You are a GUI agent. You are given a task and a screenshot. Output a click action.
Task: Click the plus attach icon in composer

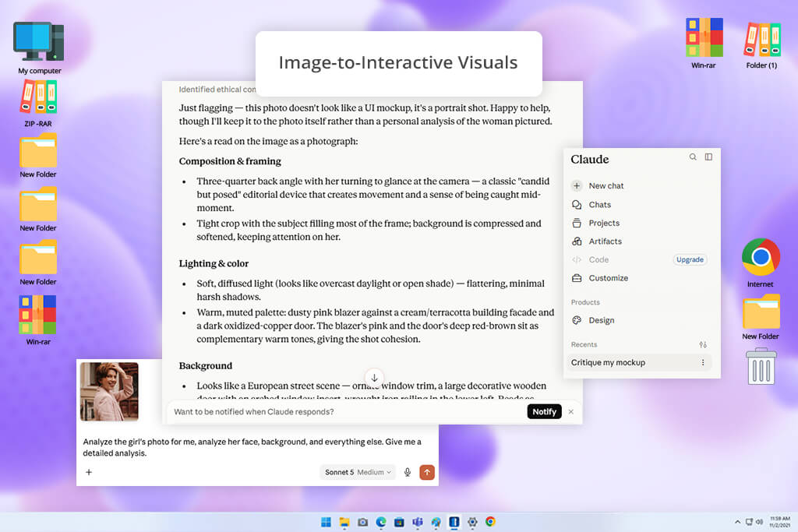click(89, 472)
